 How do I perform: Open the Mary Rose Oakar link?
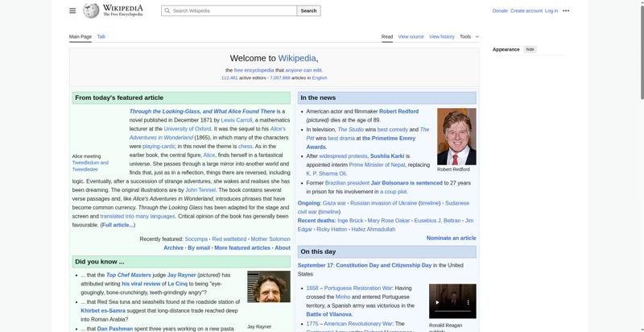(x=389, y=221)
